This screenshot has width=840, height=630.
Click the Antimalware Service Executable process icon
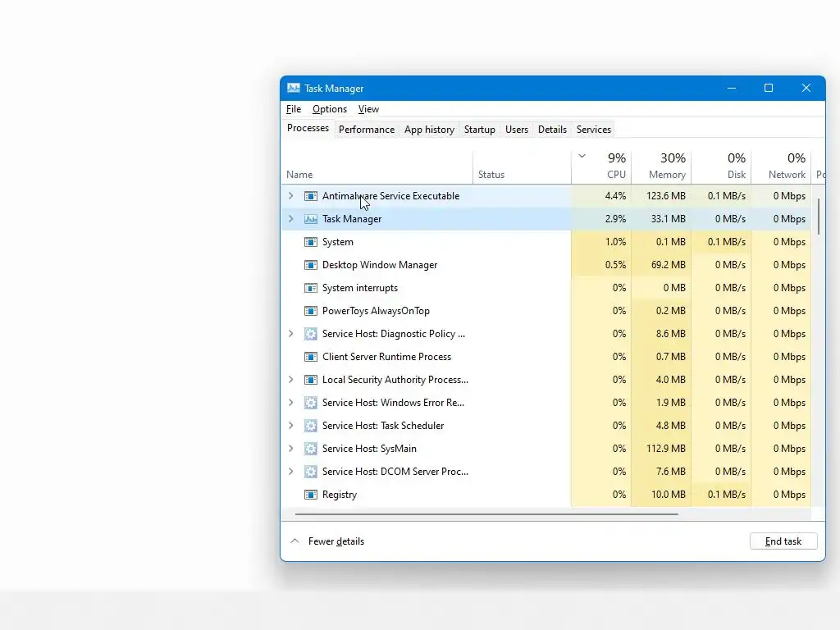coord(311,196)
